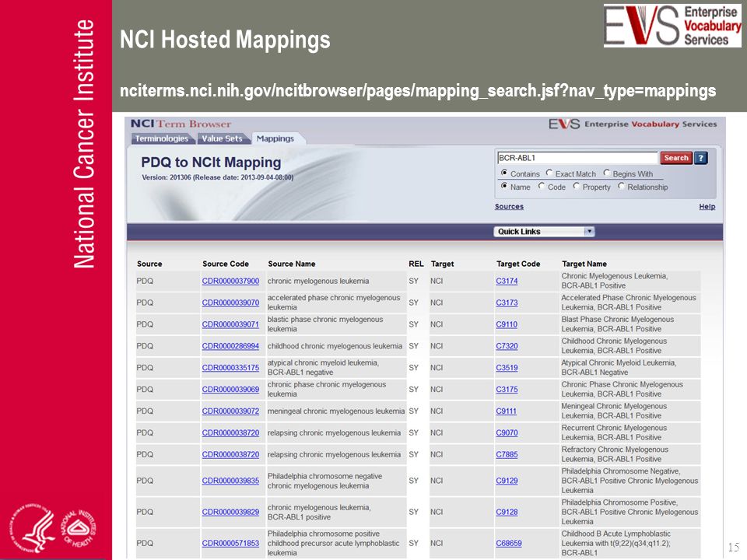
Task: Click the 'PDQ to NCIt Mapping' title
Action: coord(211,163)
